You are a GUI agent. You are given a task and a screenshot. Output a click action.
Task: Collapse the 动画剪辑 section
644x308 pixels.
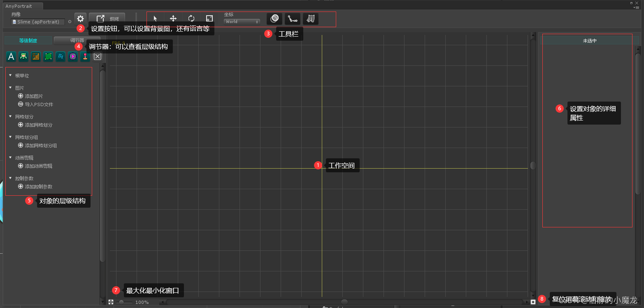pyautogui.click(x=11, y=158)
